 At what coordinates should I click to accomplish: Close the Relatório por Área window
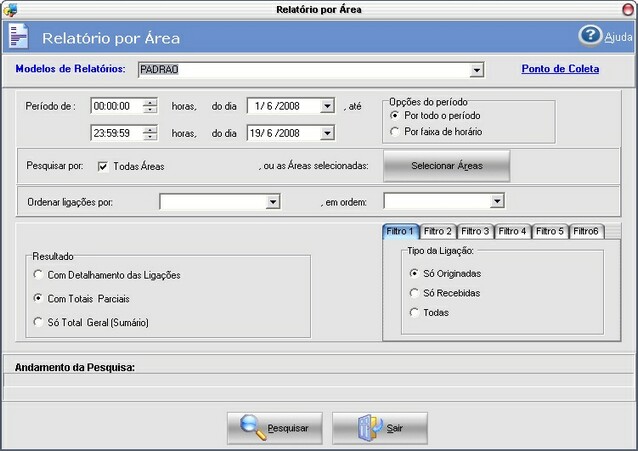coord(629,9)
